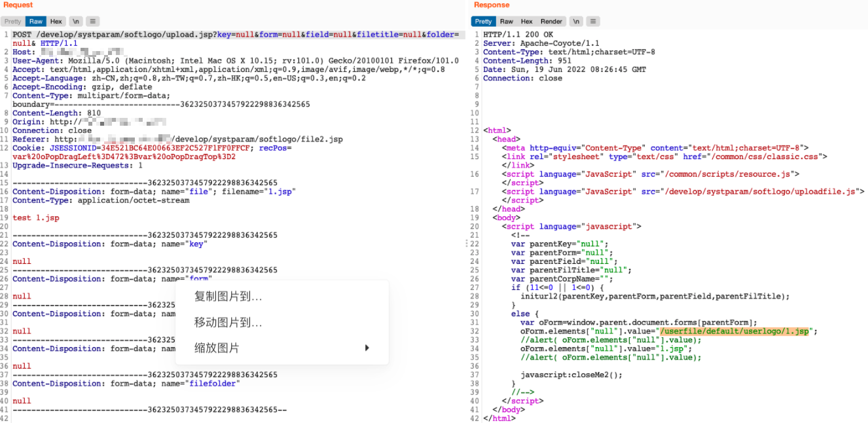Viewport: 868px width, 423px height.
Task: Click the Content-Length: 810 line
Action: 56,113
